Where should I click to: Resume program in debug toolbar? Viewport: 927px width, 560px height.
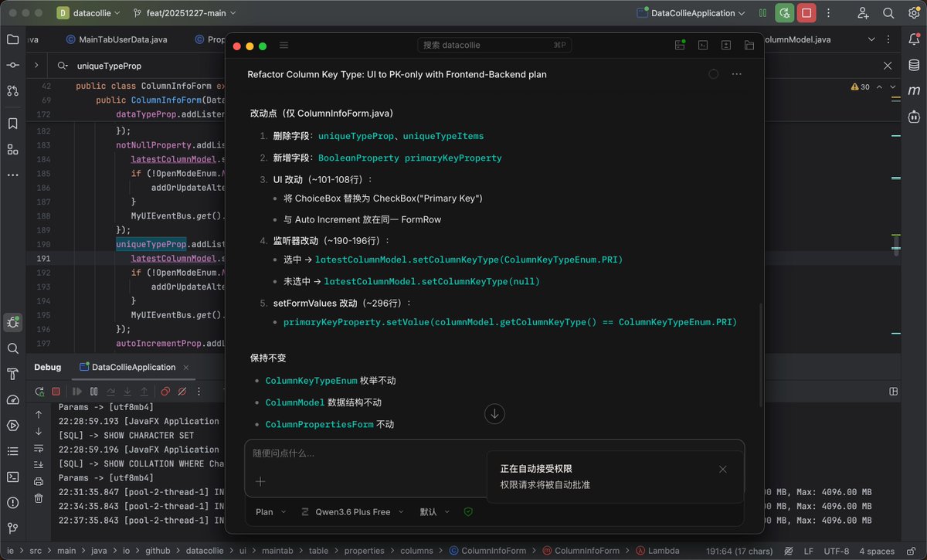coord(77,392)
